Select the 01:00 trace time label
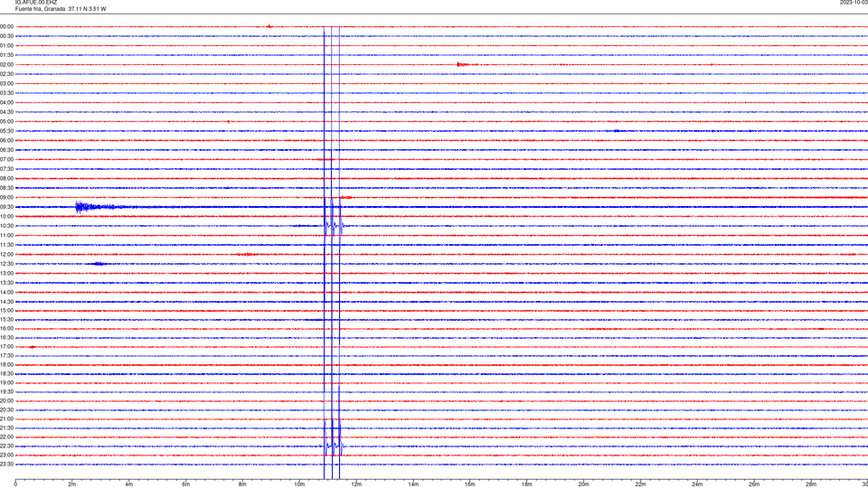This screenshot has width=868, height=488. click(6, 46)
